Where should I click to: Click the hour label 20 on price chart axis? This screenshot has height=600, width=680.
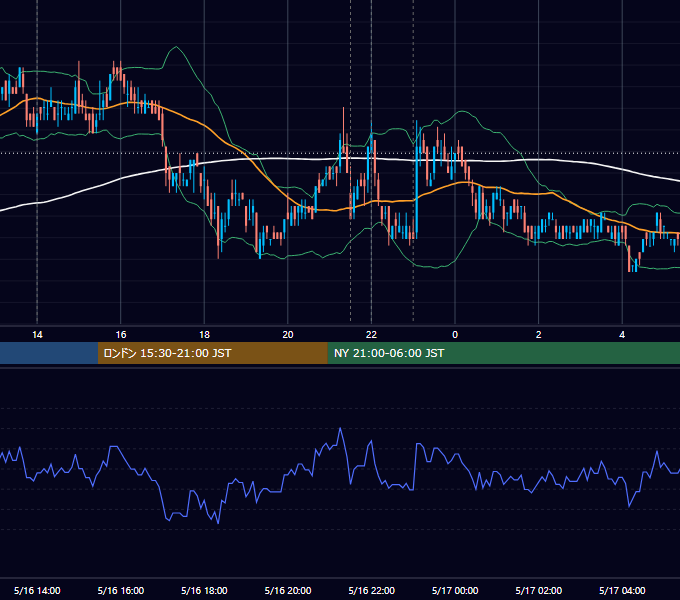[x=288, y=335]
